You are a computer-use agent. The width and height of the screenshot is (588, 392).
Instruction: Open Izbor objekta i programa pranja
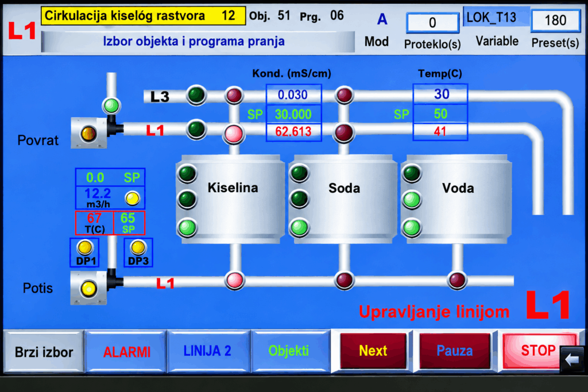(x=198, y=41)
